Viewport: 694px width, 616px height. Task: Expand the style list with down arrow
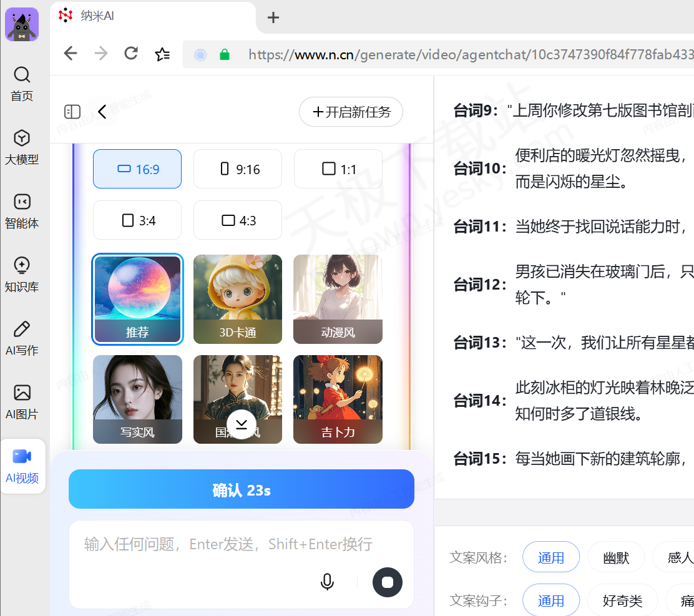click(x=242, y=425)
